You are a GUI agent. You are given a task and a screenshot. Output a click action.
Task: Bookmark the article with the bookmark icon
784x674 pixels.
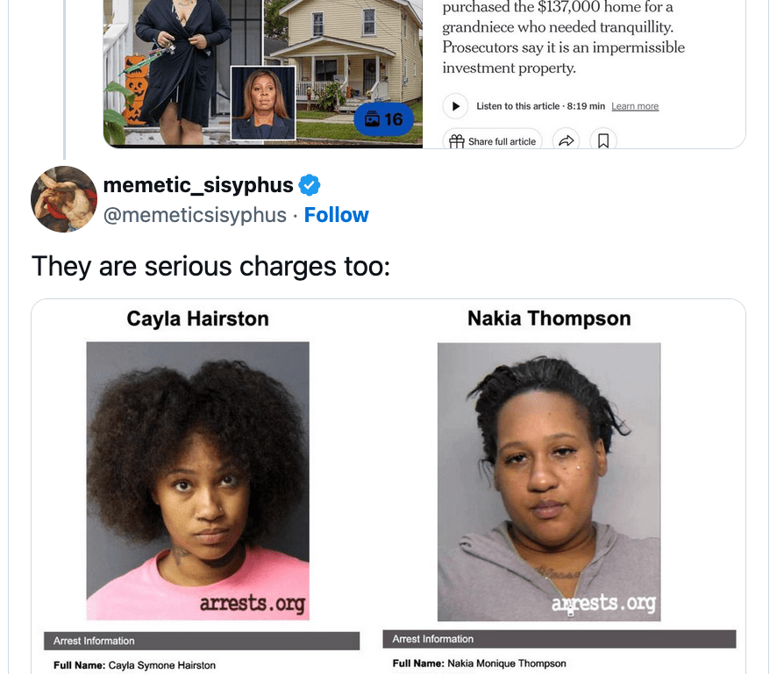603,140
